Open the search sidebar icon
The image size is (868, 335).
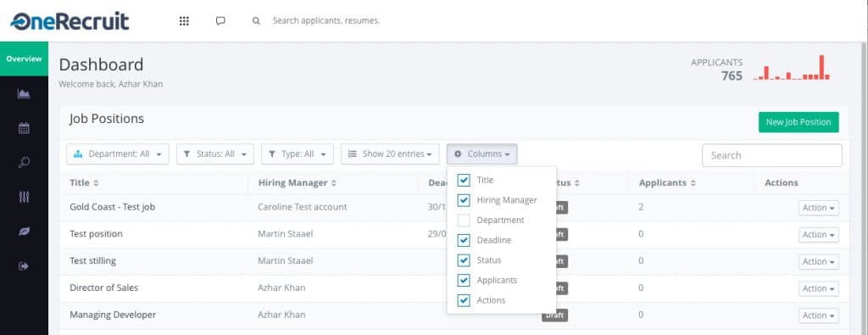[x=24, y=163]
